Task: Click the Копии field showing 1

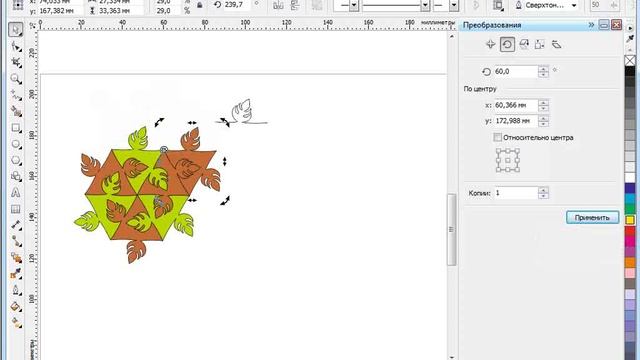Action: (516, 193)
